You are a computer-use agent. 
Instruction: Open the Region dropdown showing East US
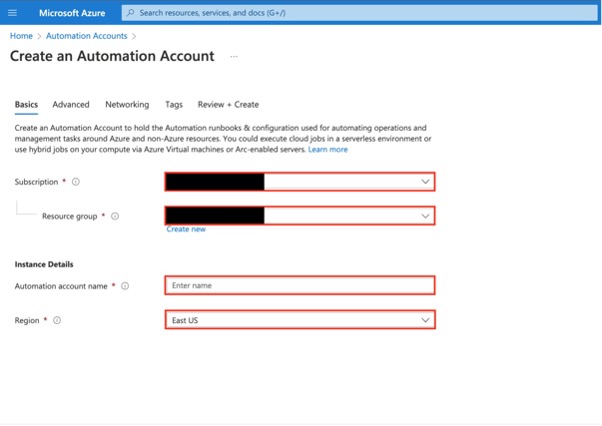[300, 320]
